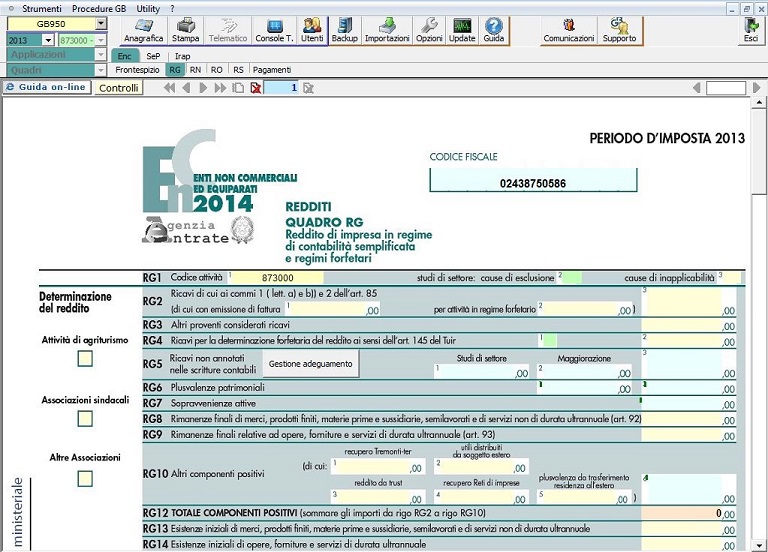Viewport: 768px width, 552px height.
Task: Expand the Quadri dropdown
Action: click(100, 70)
